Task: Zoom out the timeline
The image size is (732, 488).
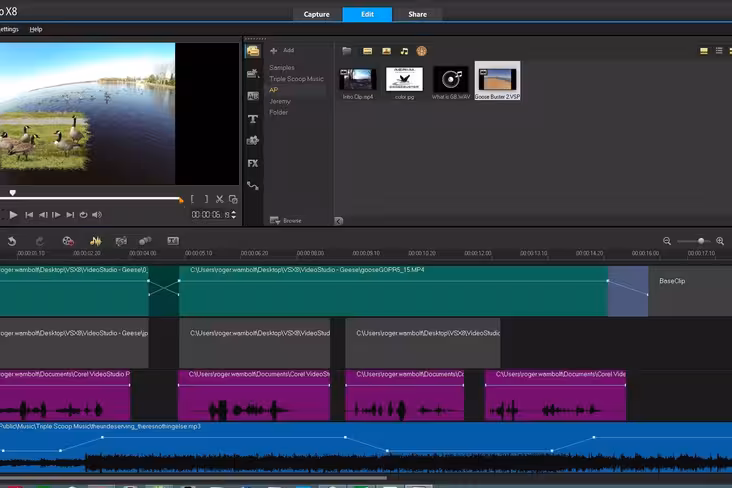Action: (667, 241)
